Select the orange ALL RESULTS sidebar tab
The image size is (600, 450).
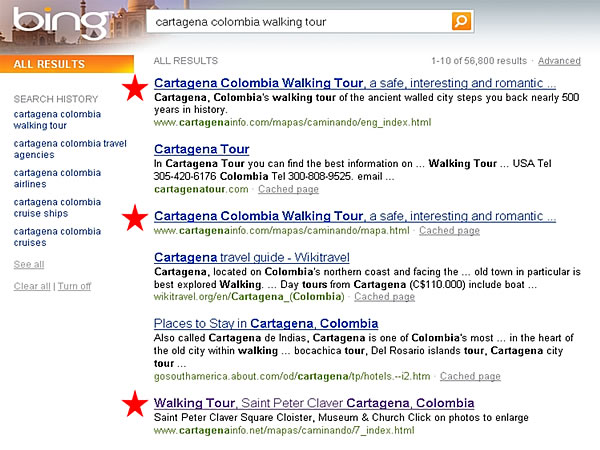(56, 64)
